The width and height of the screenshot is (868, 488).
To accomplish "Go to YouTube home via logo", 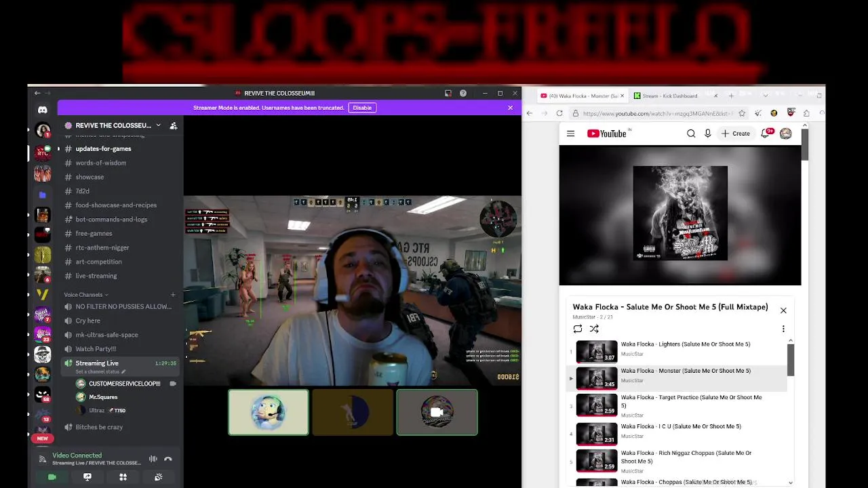I will tap(607, 134).
